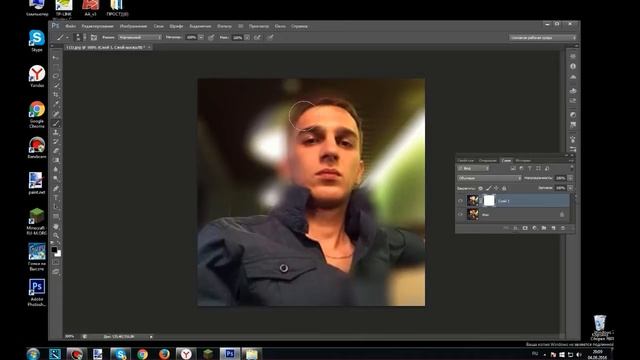
Task: Open the Изображение menu
Action: (x=133, y=26)
